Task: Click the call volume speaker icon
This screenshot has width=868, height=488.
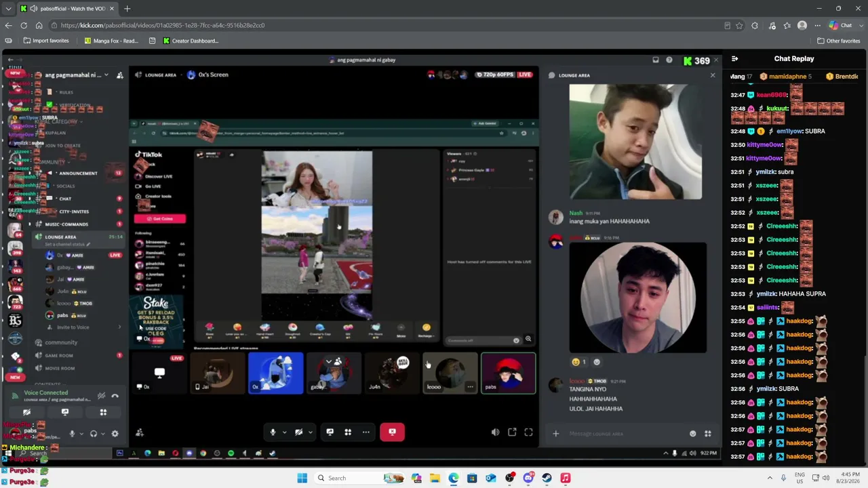Action: point(495,432)
